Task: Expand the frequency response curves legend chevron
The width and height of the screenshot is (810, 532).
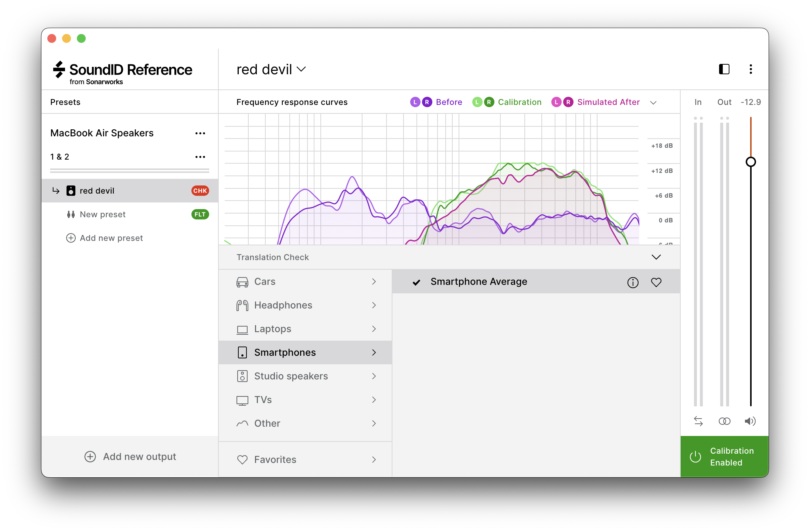Action: [653, 103]
